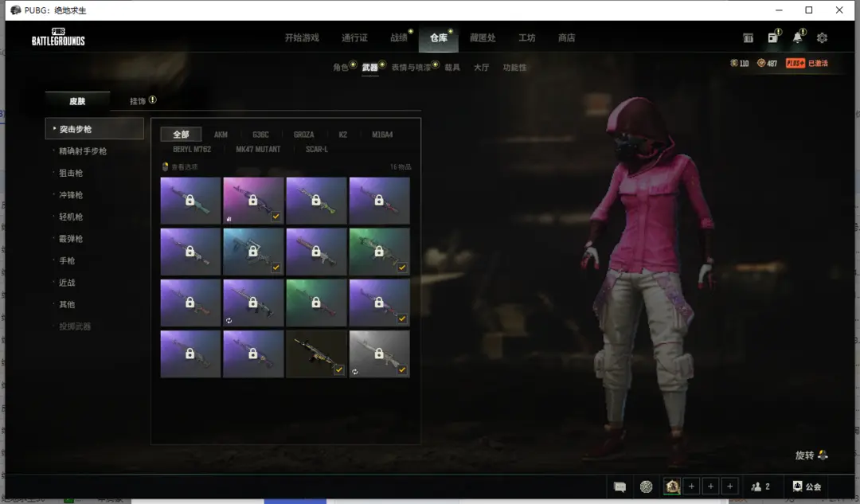The image size is (860, 504).
Task: Select the gray-background rifle skin thumbnail
Action: pyautogui.click(x=380, y=354)
